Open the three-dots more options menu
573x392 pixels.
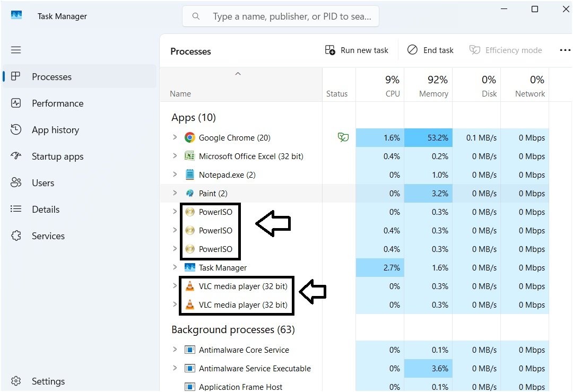tap(565, 50)
